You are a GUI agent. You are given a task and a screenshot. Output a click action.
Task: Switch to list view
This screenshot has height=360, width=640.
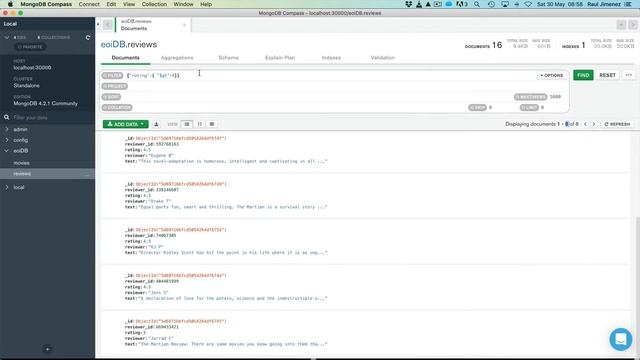[x=187, y=124]
